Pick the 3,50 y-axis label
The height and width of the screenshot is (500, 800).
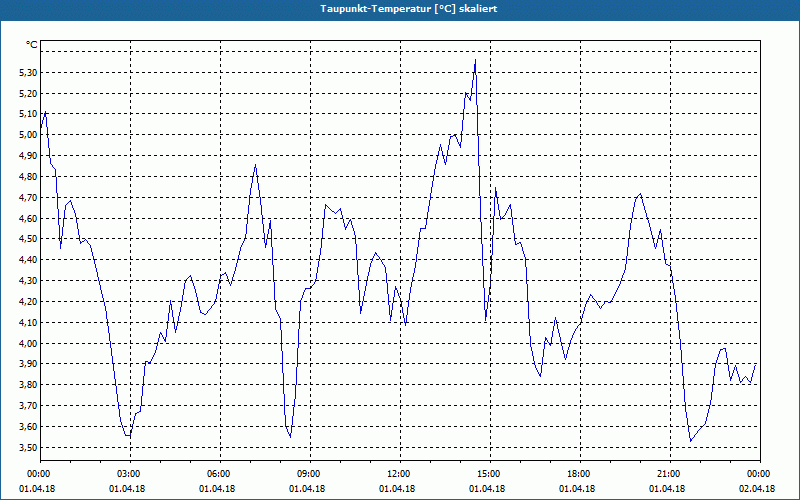click(28, 448)
